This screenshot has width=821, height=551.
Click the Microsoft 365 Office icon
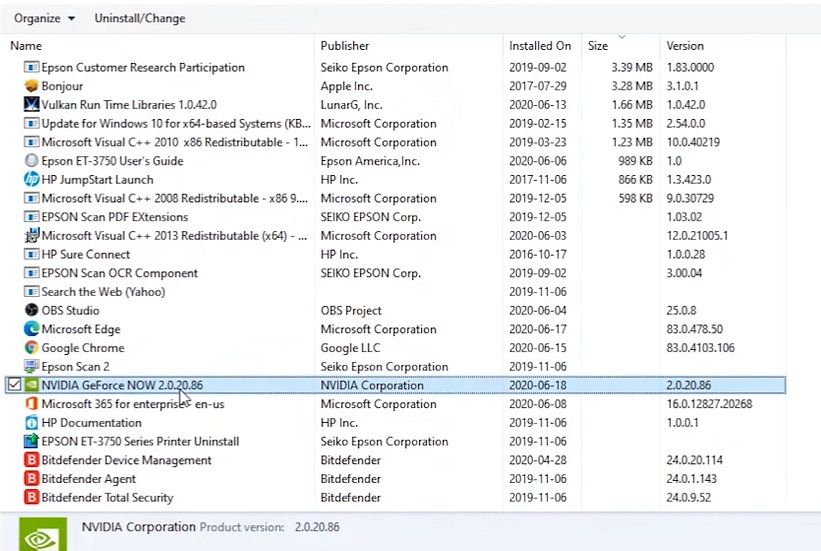[x=31, y=404]
